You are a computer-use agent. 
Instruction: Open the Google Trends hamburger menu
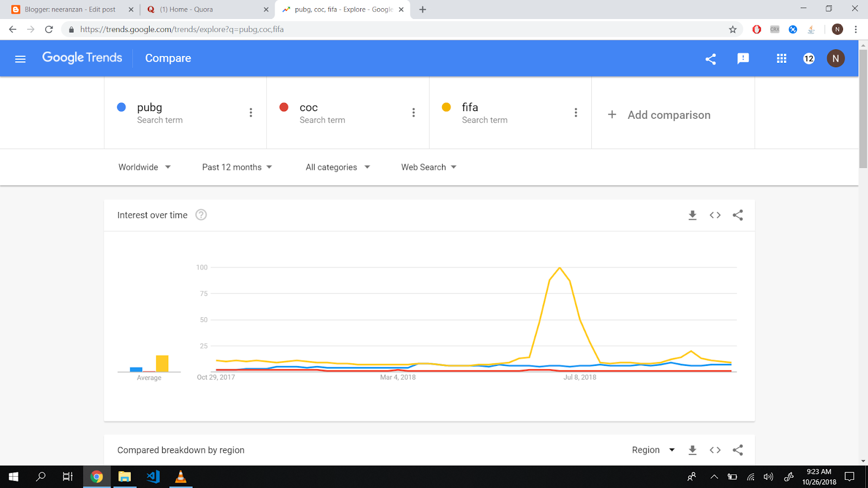click(x=20, y=59)
